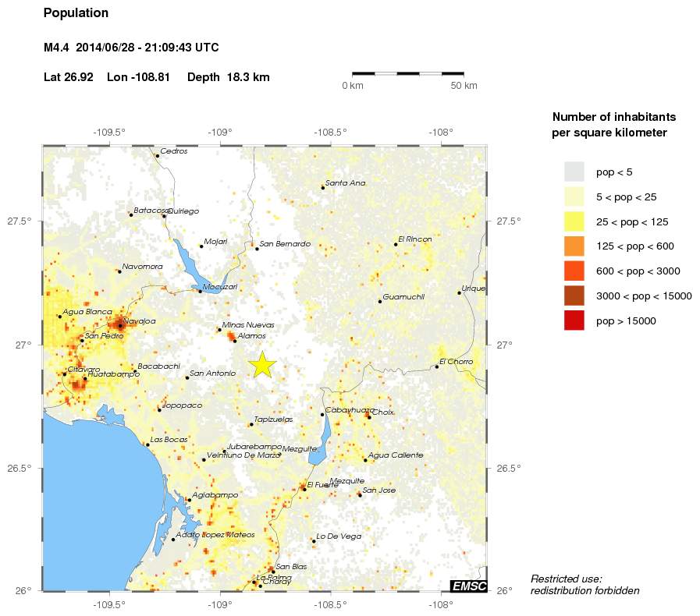The image size is (700, 616).
Task: Click the gray 'pop < 5' legend swatch
Action: [x=574, y=172]
